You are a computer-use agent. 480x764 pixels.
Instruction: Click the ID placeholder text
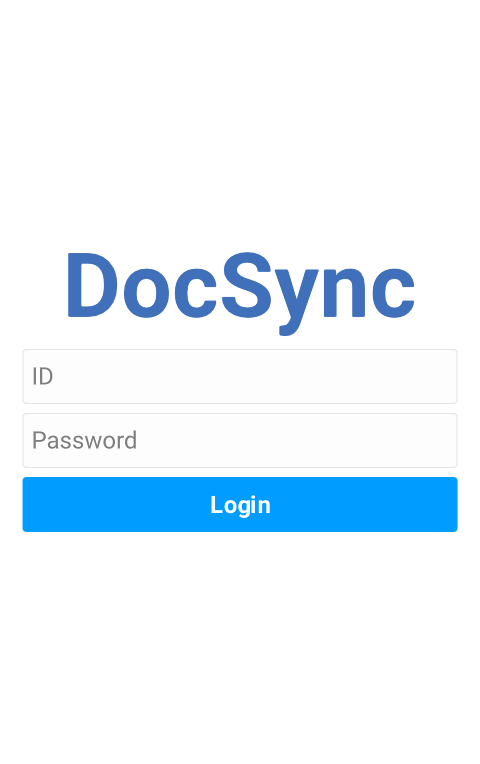point(42,377)
